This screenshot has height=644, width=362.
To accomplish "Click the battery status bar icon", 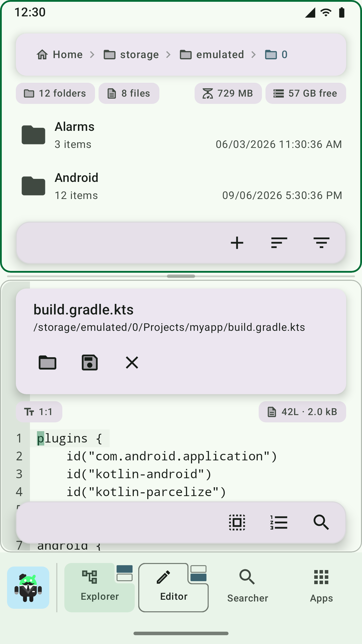I will (x=342, y=12).
